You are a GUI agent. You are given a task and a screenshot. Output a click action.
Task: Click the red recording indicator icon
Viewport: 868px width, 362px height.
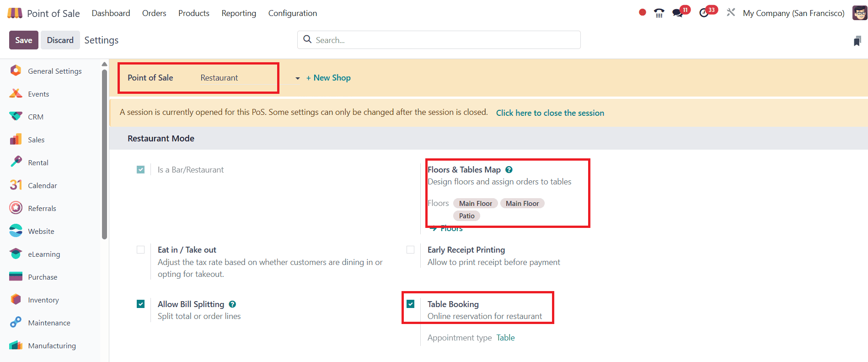pos(643,13)
